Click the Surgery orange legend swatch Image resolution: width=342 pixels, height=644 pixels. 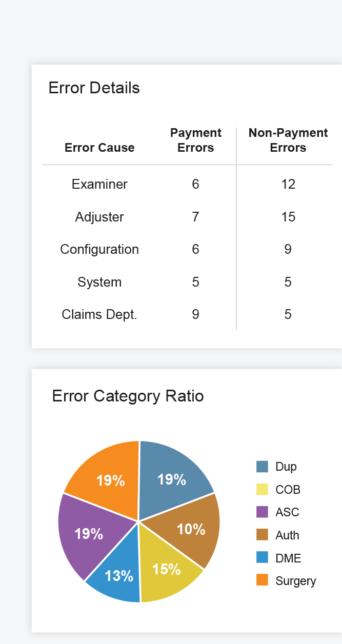click(x=262, y=580)
